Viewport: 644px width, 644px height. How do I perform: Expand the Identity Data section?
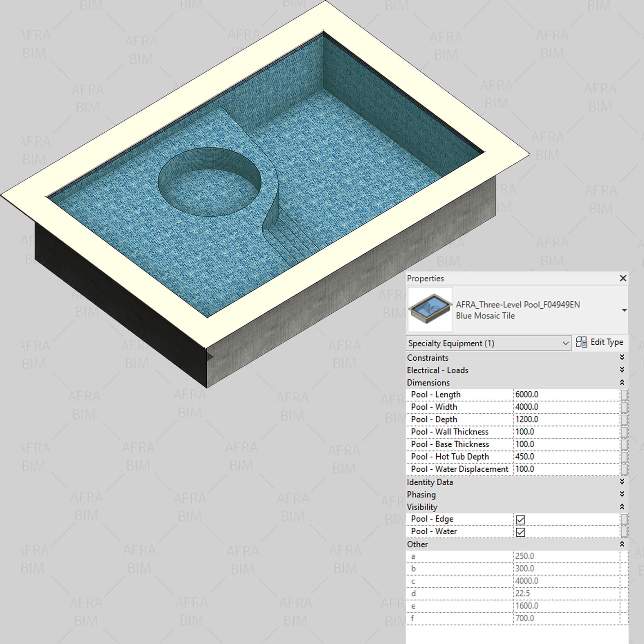coord(622,482)
